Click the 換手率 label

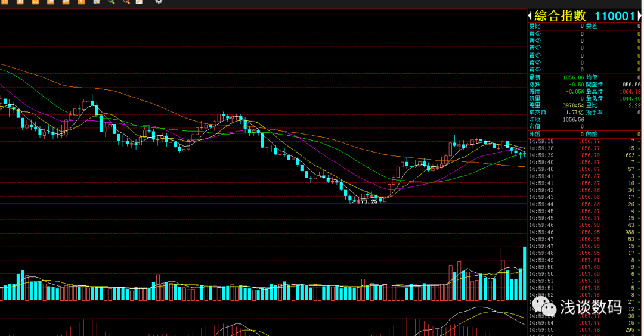point(595,113)
